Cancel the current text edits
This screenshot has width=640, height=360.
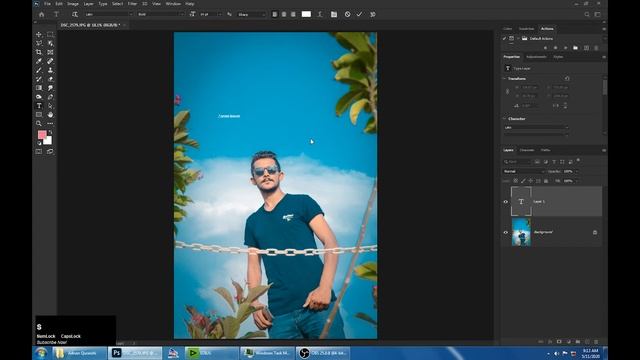click(x=347, y=14)
